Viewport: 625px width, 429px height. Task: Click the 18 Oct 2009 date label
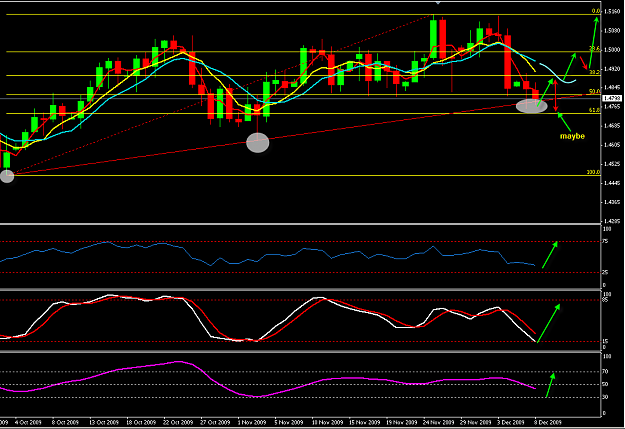(x=141, y=422)
